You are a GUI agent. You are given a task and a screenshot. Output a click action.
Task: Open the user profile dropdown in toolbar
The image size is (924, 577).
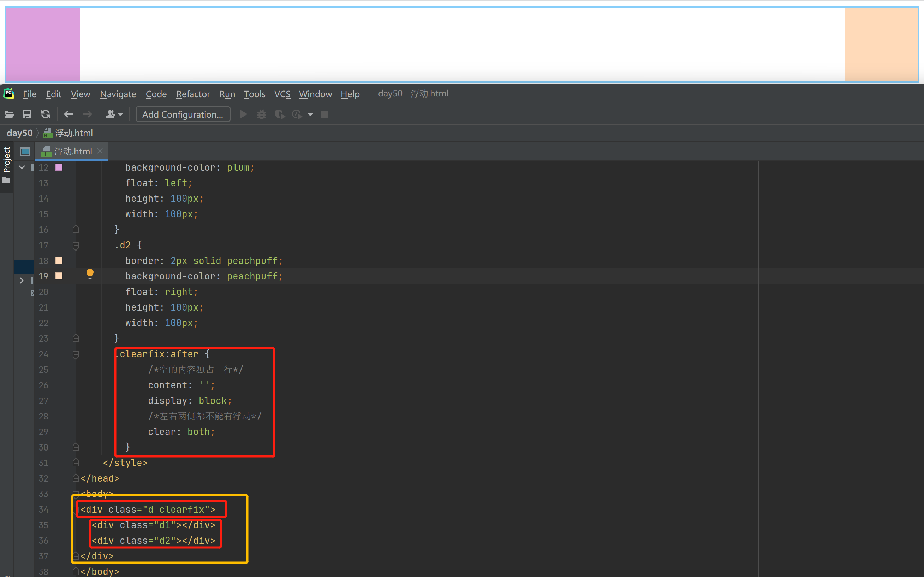(x=114, y=114)
